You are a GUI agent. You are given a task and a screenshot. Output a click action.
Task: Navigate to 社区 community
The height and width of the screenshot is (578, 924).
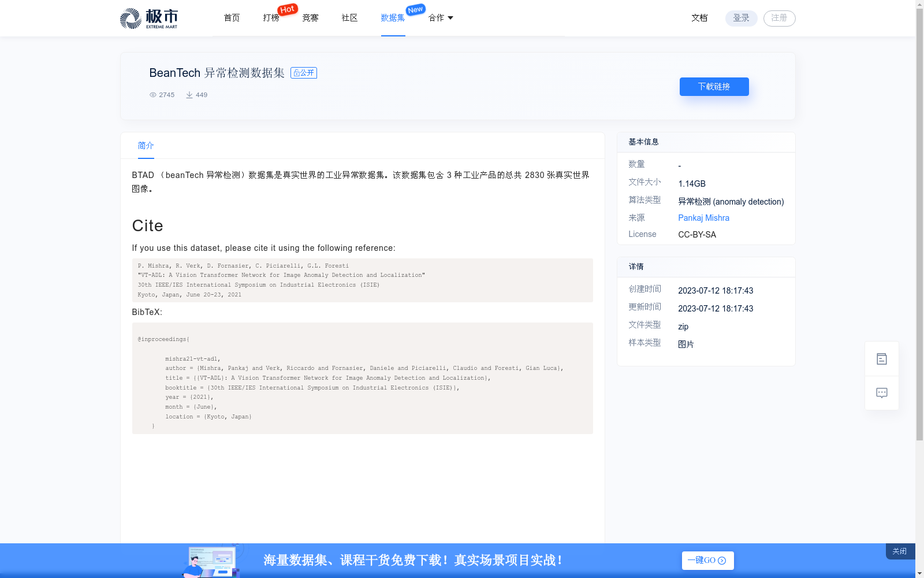point(349,18)
